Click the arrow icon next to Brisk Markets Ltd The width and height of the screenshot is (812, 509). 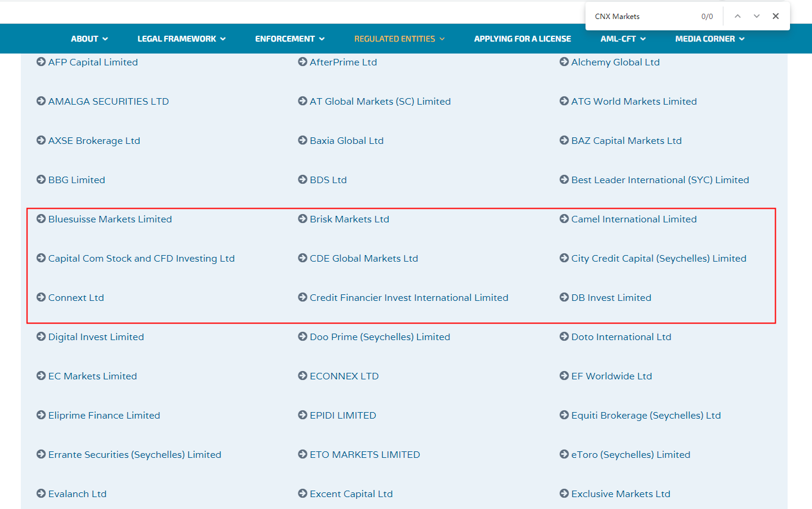tap(303, 219)
